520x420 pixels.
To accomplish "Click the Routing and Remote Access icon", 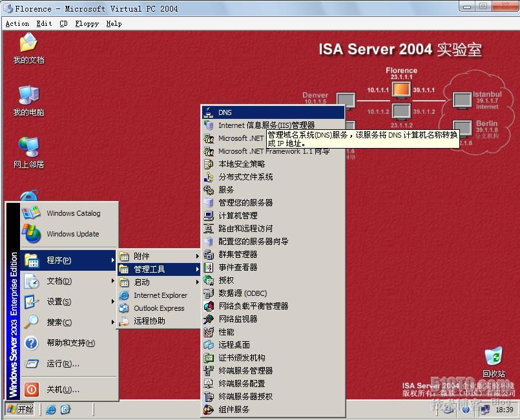I will click(x=209, y=229).
